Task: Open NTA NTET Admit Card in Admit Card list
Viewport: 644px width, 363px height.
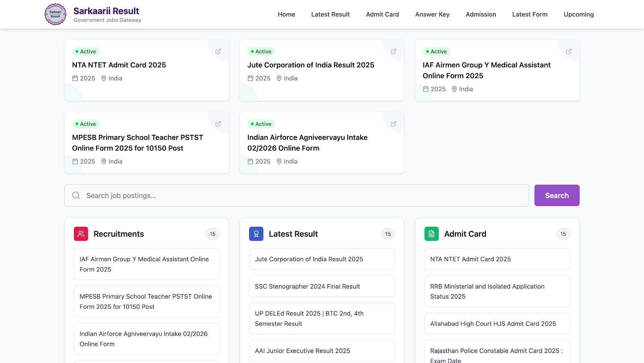Action: tap(497, 259)
